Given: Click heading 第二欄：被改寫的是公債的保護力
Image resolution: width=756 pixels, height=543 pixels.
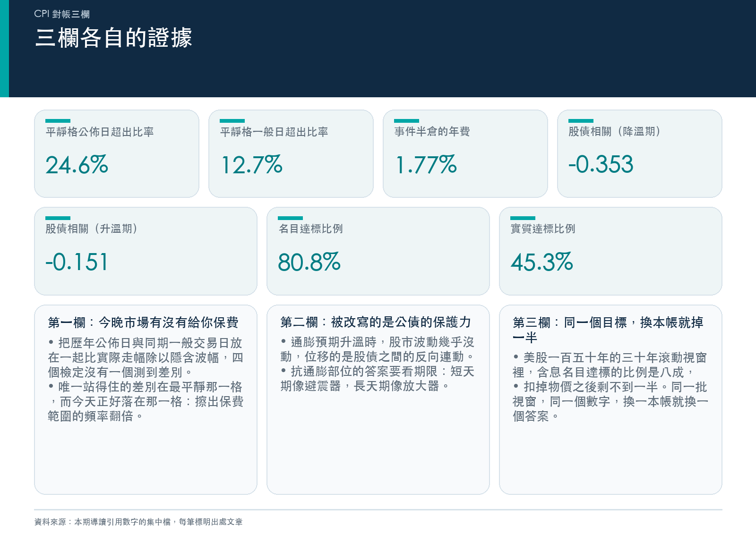Looking at the screenshot, I should (x=376, y=322).
